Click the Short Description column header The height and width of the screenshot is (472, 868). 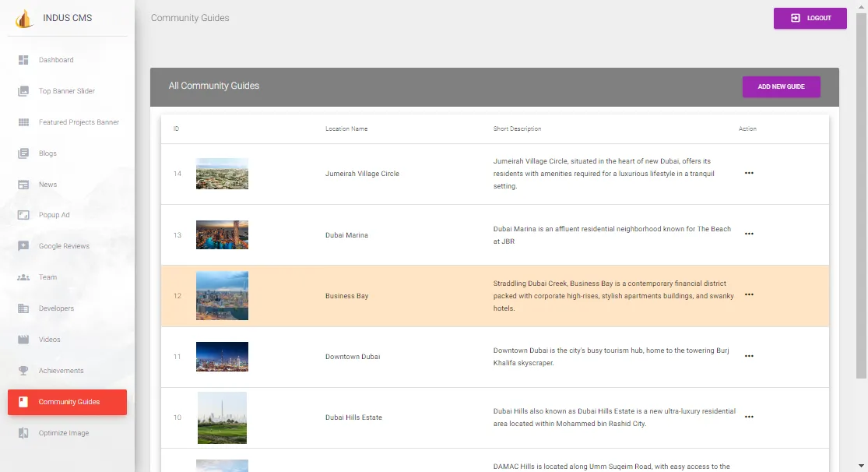tap(517, 129)
